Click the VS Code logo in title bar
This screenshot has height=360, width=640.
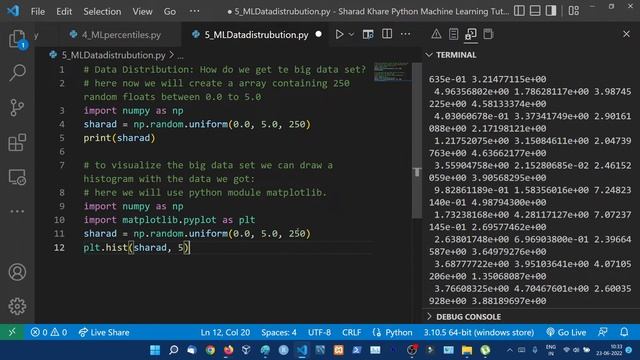click(x=13, y=11)
